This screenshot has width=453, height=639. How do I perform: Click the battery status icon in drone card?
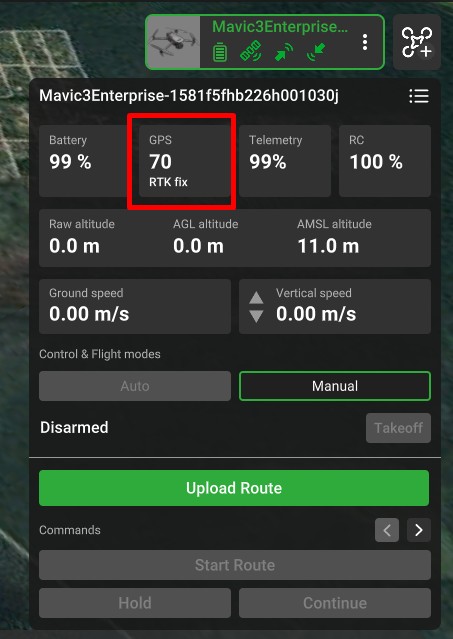pos(220,53)
